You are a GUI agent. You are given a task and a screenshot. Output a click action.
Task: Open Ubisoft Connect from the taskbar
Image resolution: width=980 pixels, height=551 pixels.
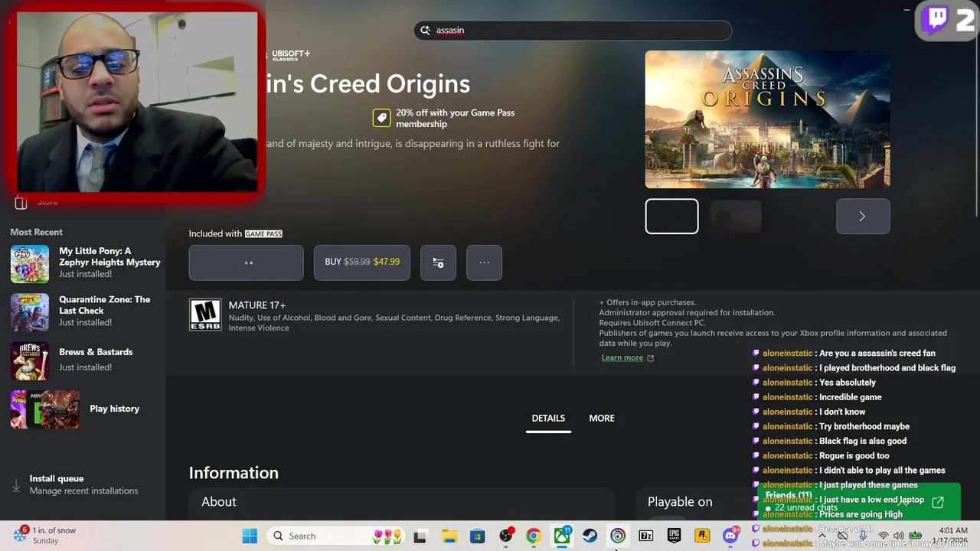(618, 536)
